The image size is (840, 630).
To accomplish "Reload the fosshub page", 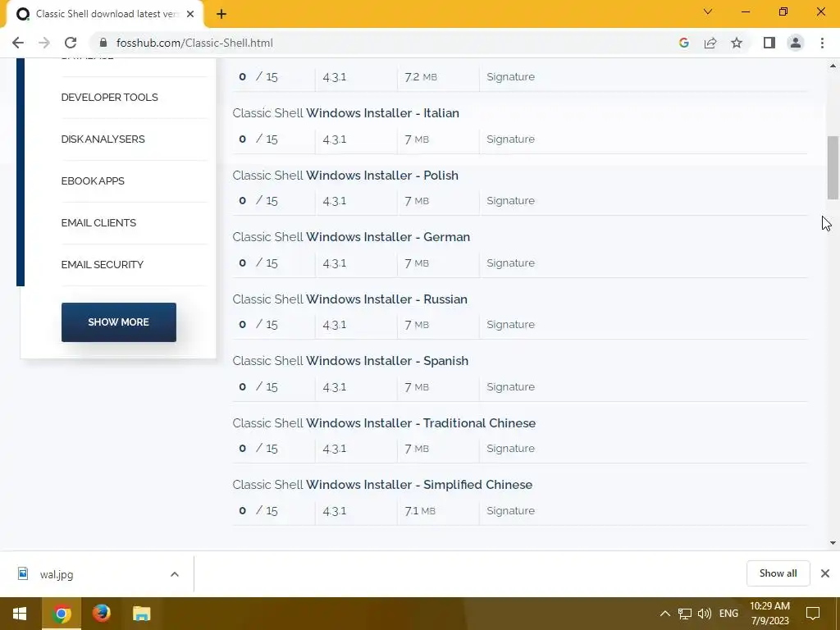I will point(71,43).
